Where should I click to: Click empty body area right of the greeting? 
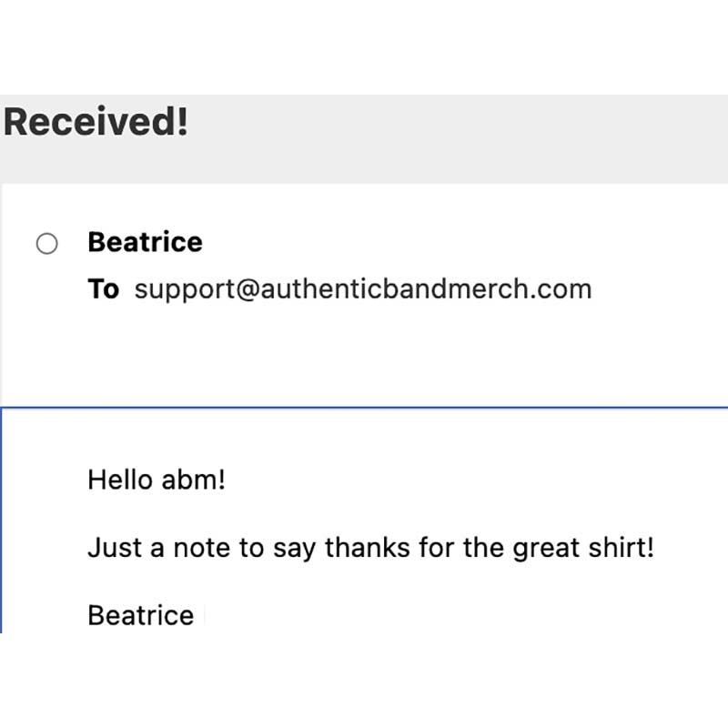(x=455, y=480)
